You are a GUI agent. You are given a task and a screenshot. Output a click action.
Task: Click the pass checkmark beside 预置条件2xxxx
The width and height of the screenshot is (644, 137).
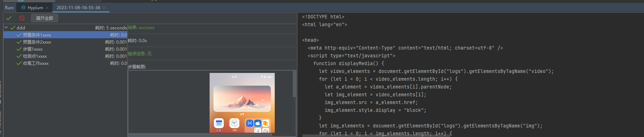click(x=19, y=42)
